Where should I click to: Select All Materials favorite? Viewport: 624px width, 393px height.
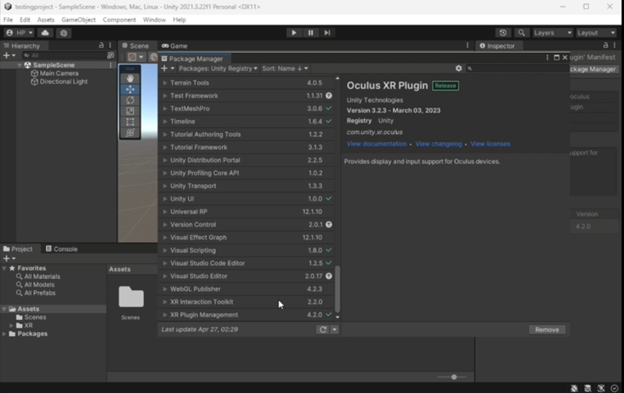pos(38,276)
